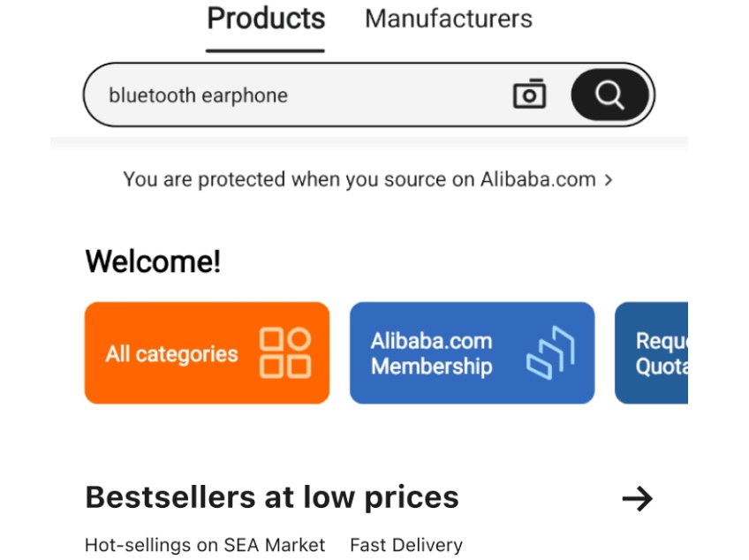The image size is (749, 560).
Task: Click the Products tab underline indicator
Action: tap(265, 50)
